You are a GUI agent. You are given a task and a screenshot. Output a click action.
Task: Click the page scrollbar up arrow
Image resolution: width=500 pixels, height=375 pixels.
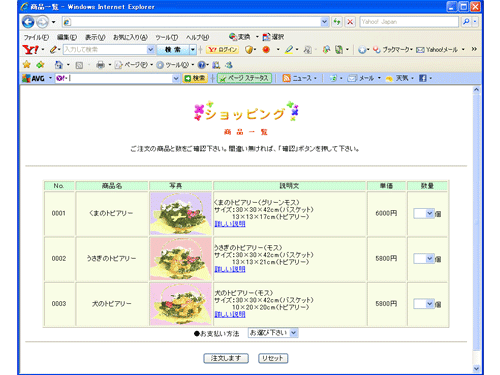pyautogui.click(x=476, y=90)
